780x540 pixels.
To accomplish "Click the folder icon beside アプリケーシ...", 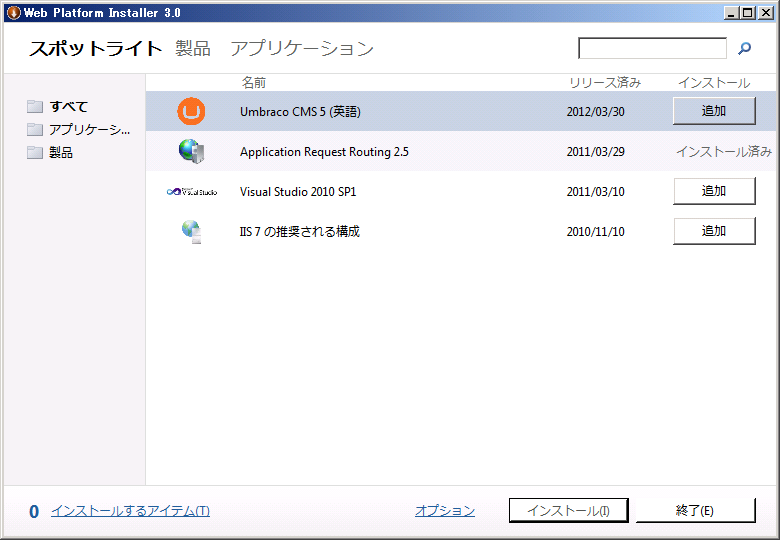I will click(35, 129).
